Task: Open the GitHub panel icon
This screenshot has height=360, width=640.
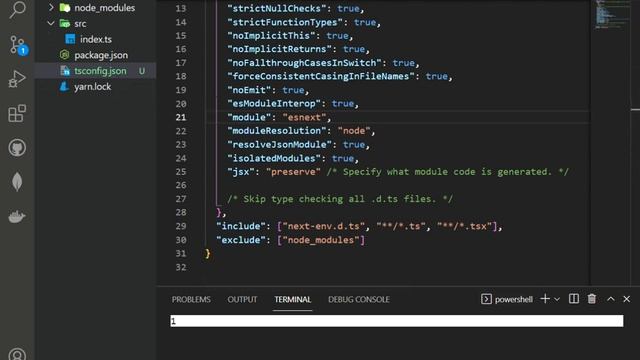Action: point(17,147)
